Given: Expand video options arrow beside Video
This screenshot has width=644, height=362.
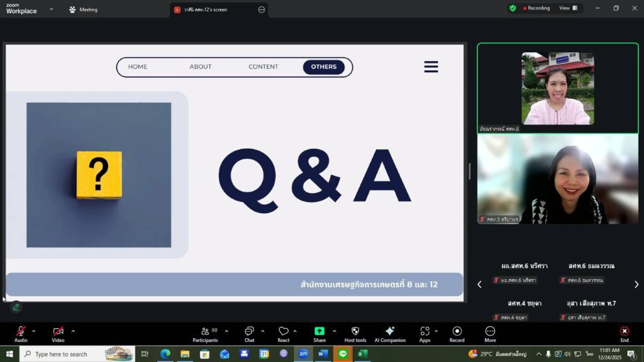Looking at the screenshot, I should [73, 331].
